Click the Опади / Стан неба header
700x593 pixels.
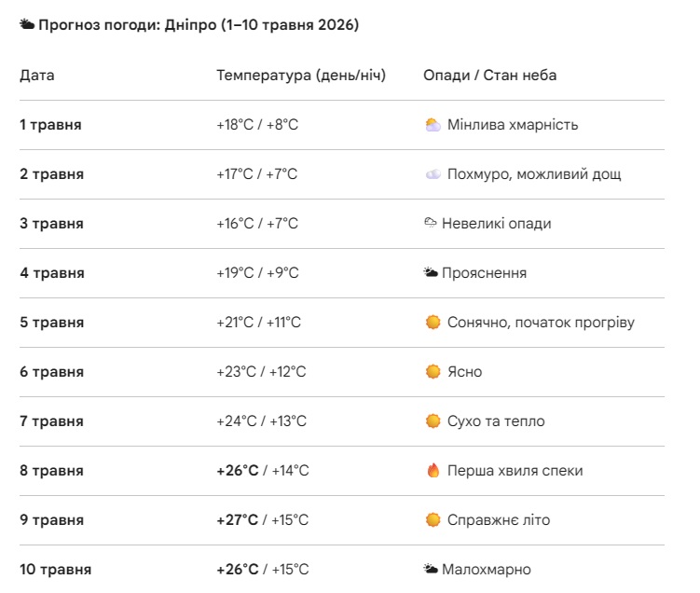[489, 76]
